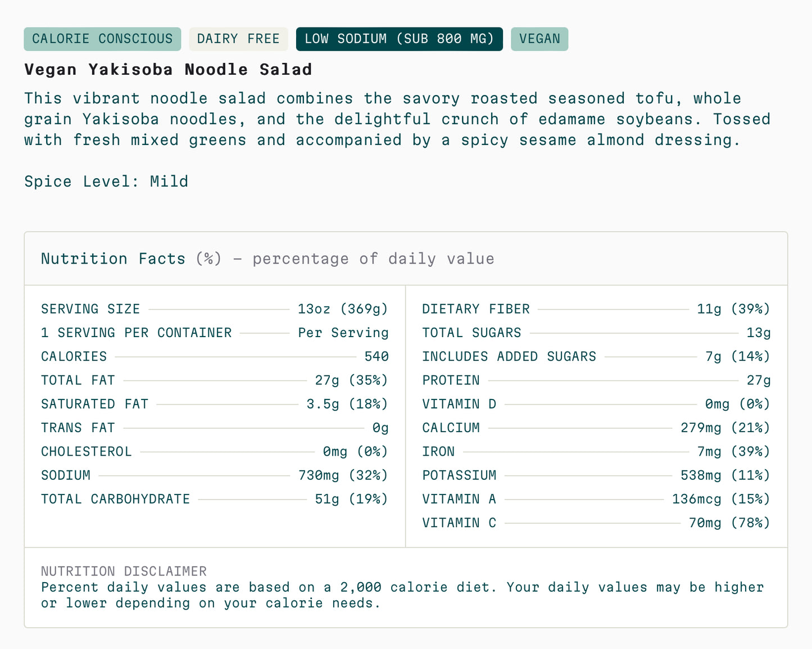Click the Total Carbohydrate label
This screenshot has height=649, width=812.
tap(115, 499)
